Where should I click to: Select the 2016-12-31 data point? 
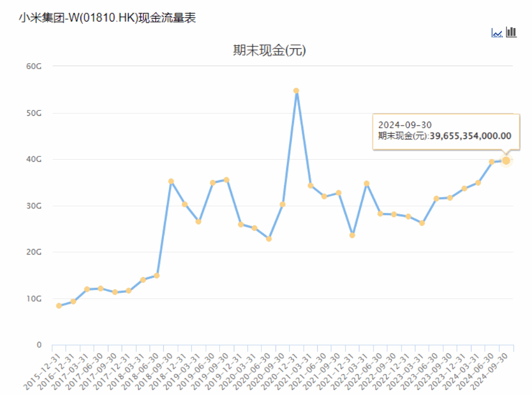(x=73, y=301)
